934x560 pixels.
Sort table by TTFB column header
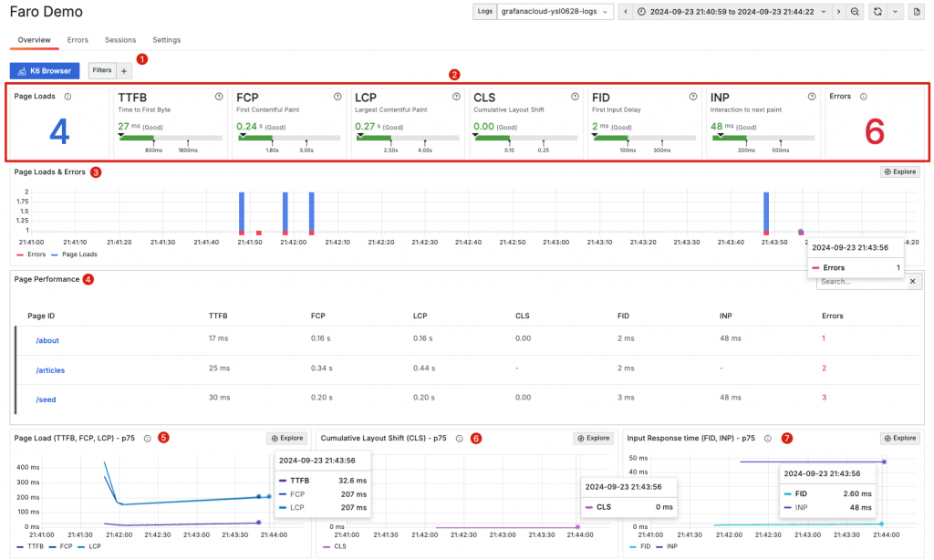[x=218, y=316]
